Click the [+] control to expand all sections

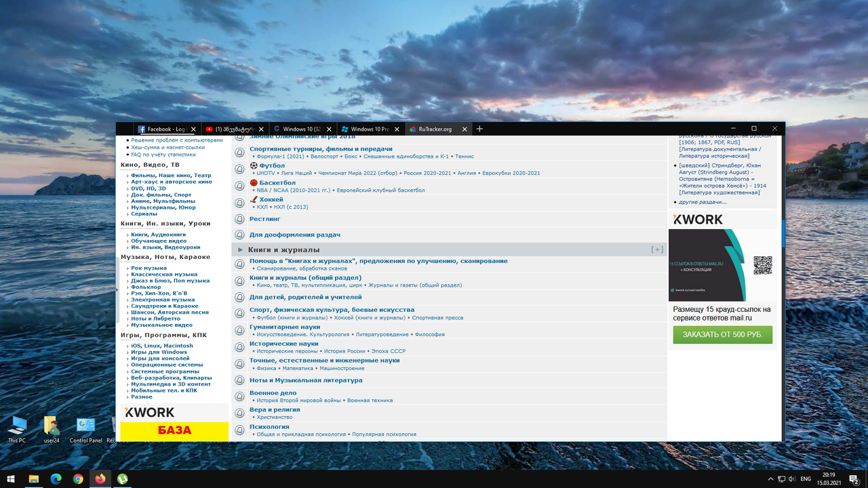656,249
